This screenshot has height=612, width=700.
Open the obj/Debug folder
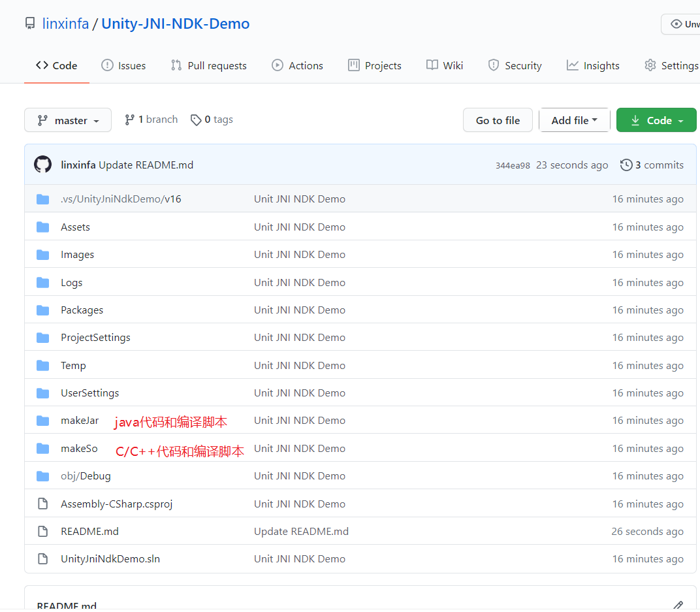(x=86, y=476)
